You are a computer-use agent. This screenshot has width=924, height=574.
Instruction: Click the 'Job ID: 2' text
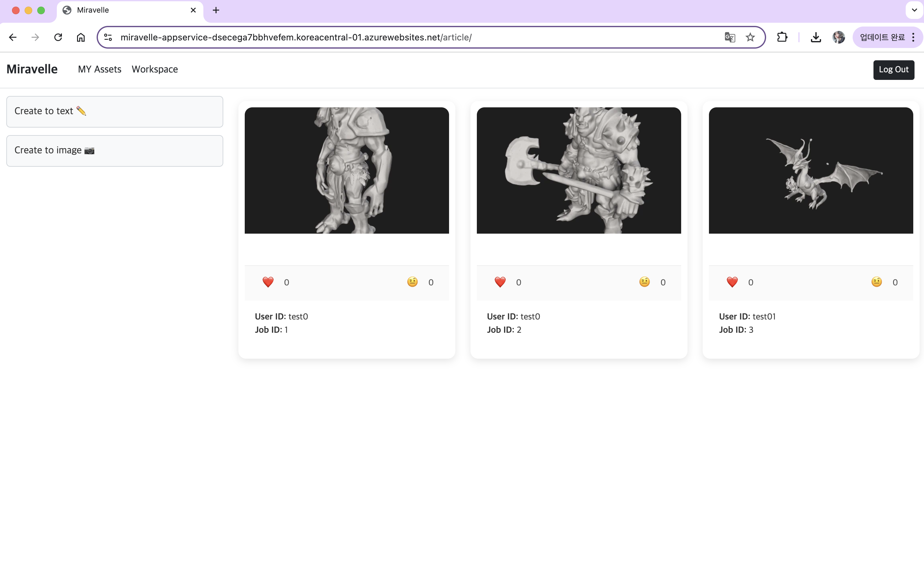[x=504, y=330]
